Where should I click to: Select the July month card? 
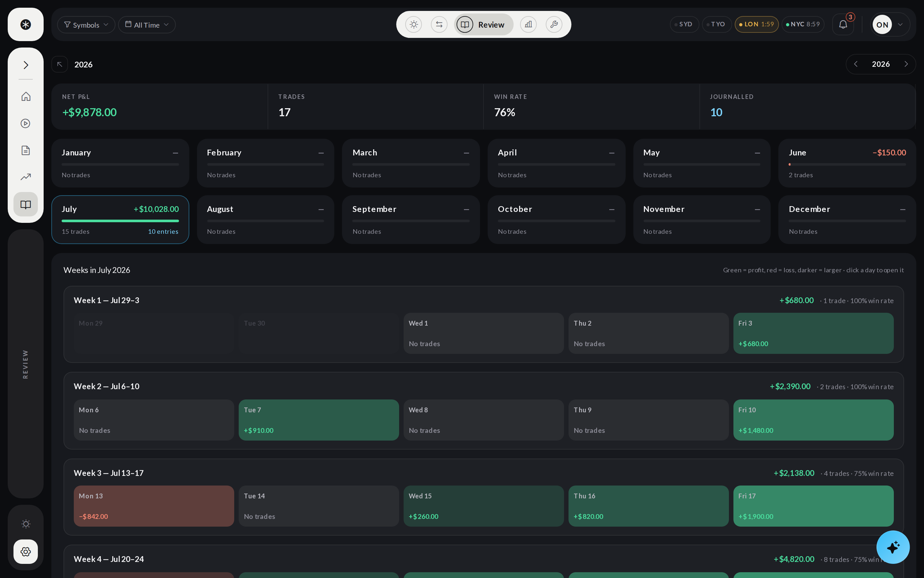coord(120,220)
